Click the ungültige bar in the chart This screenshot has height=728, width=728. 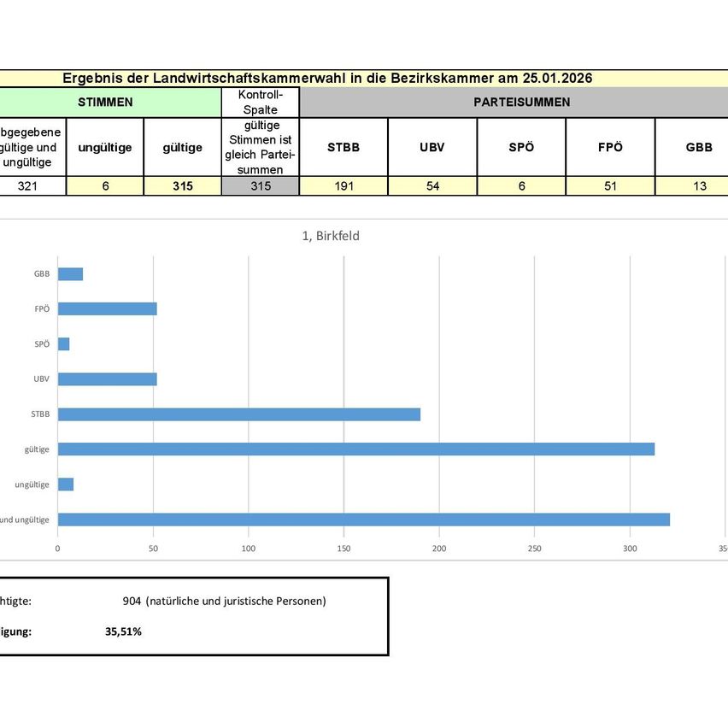[x=66, y=484]
